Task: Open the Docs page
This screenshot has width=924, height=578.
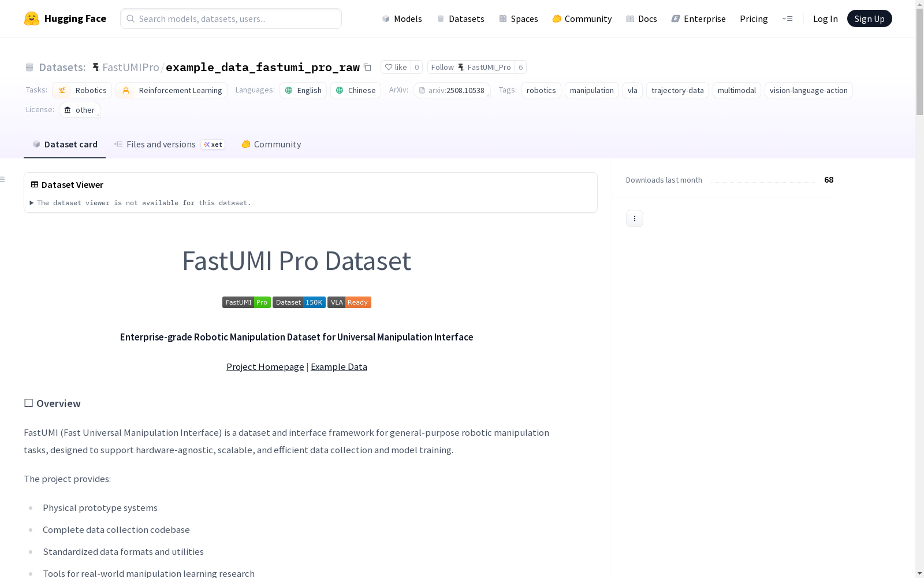Action: pyautogui.click(x=642, y=18)
